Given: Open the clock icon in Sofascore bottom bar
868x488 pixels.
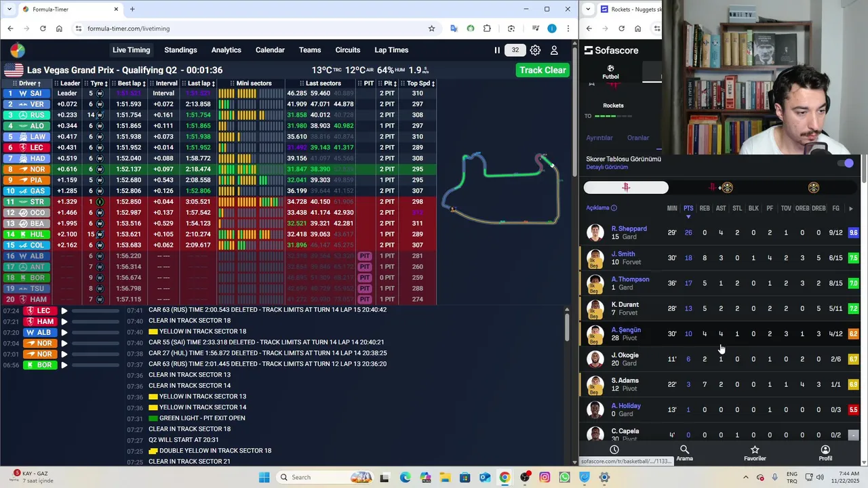Looking at the screenshot, I should (x=614, y=450).
